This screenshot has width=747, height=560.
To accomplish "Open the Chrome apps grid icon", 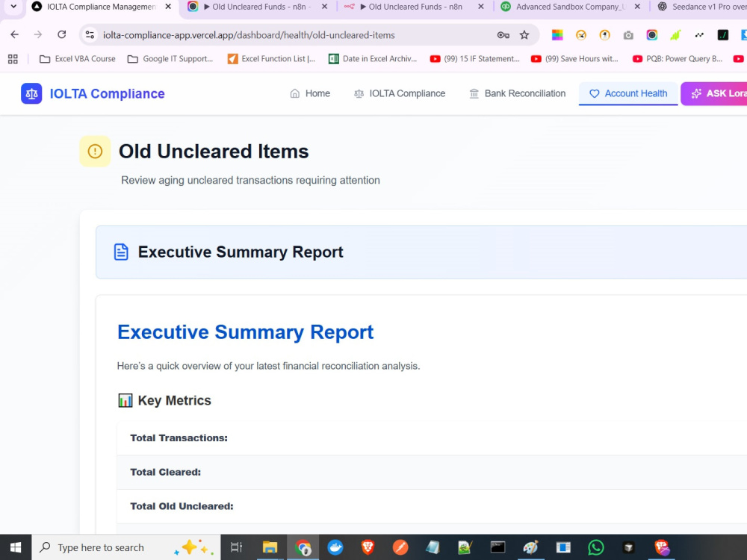I will pos(13,59).
